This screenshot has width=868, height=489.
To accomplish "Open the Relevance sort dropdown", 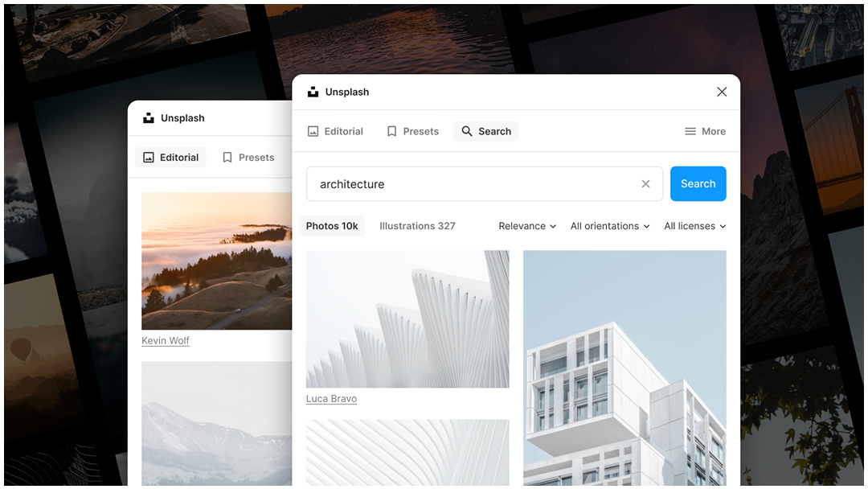I will [x=527, y=226].
